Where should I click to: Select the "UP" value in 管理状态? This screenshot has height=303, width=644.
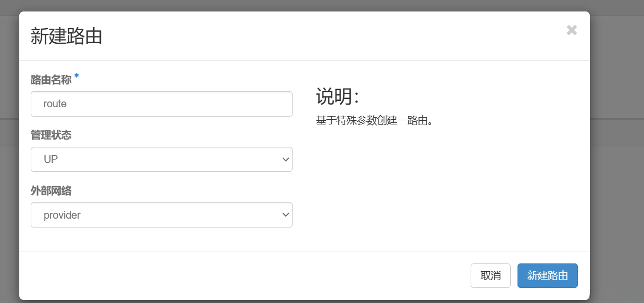51,159
